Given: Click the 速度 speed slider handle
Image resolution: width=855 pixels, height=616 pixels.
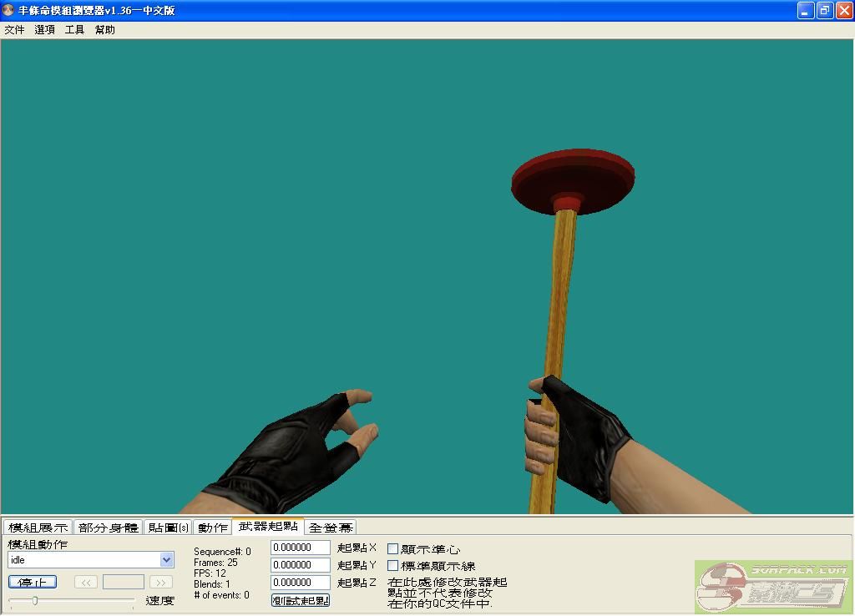Looking at the screenshot, I should pos(34,600).
